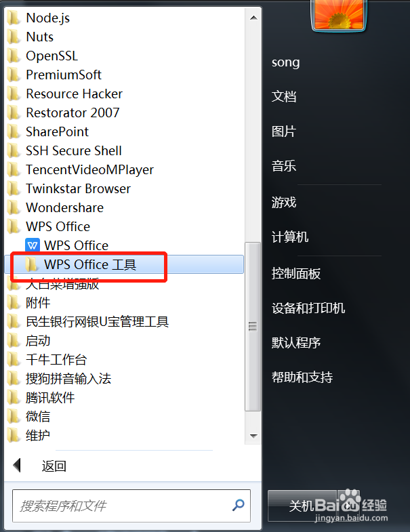Open 设备和打印机 in the right pane

[x=308, y=308]
